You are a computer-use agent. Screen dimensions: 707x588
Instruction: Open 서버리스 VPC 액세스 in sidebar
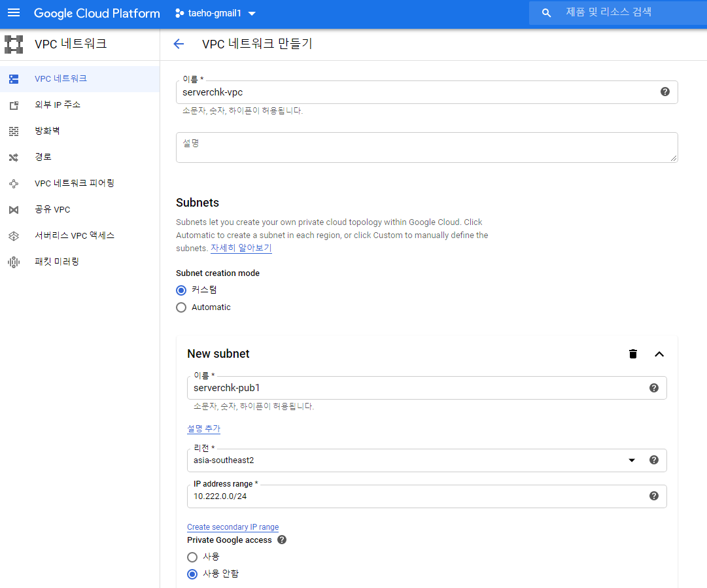(x=80, y=236)
